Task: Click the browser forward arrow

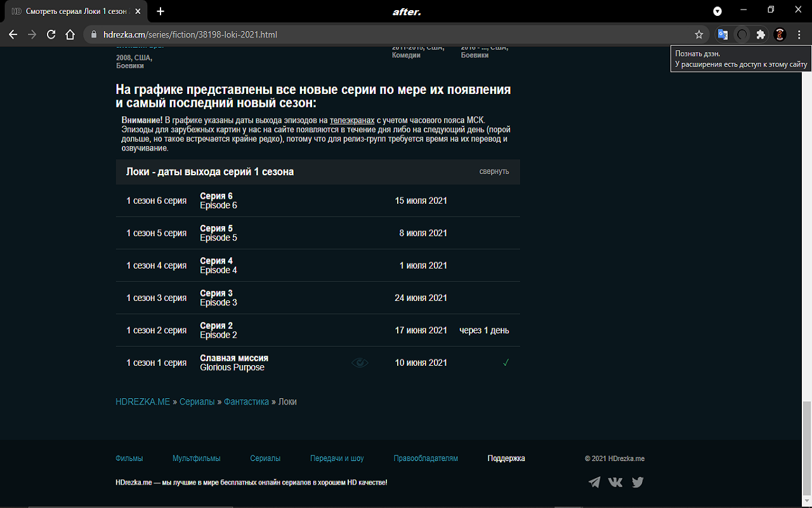Action: tap(32, 35)
